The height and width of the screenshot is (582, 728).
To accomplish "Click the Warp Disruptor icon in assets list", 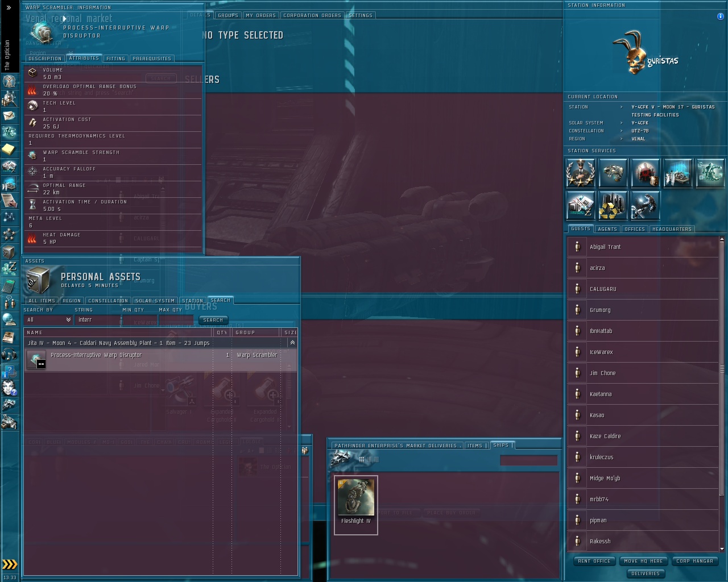I will [x=36, y=360].
